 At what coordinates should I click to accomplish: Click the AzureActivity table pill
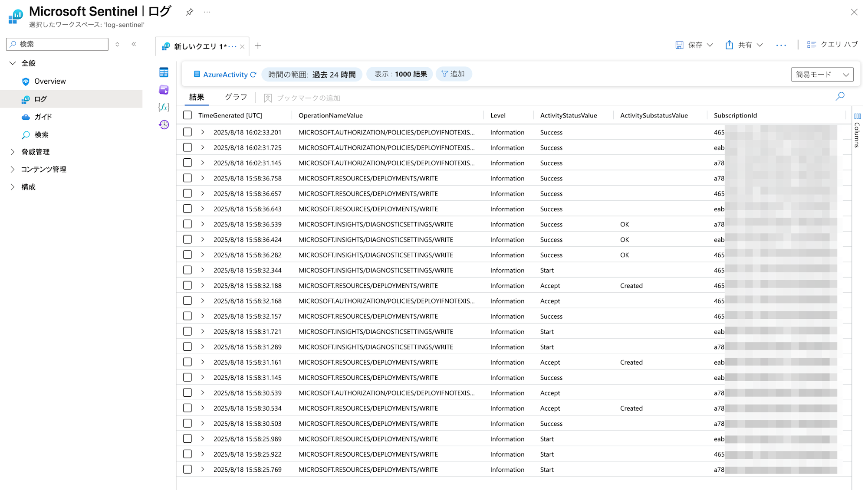(x=220, y=75)
